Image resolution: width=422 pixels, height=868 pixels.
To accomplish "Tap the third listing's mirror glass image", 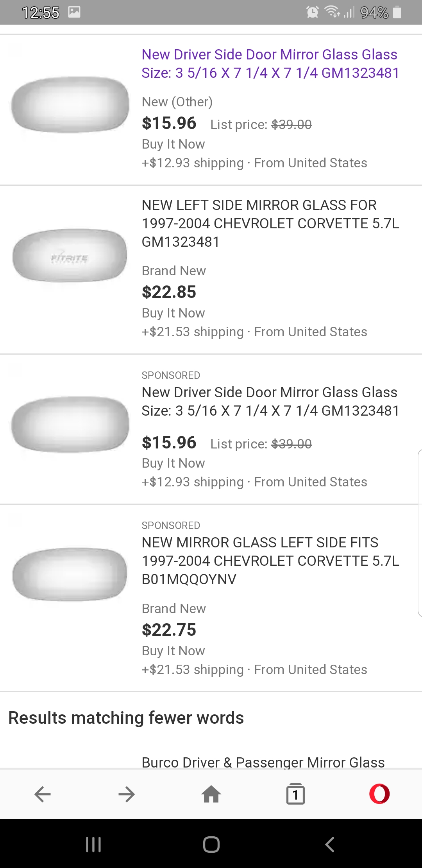I will (x=70, y=424).
